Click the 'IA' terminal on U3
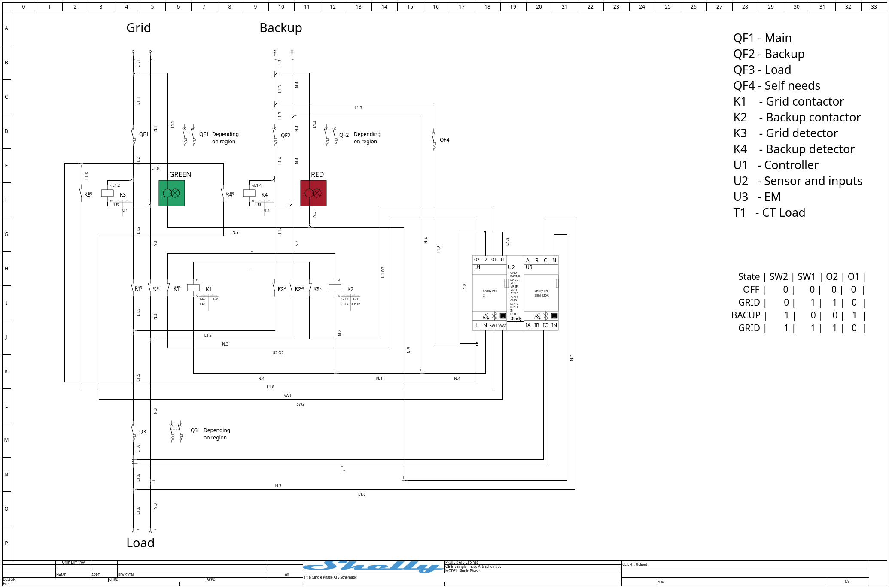Screen dimensions: 889x588 [x=528, y=325]
